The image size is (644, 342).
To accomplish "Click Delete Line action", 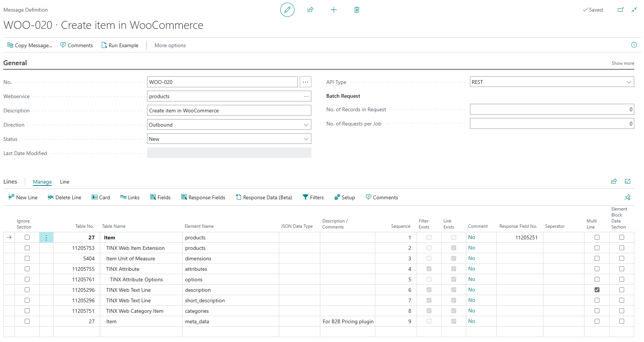I will pos(64,197).
